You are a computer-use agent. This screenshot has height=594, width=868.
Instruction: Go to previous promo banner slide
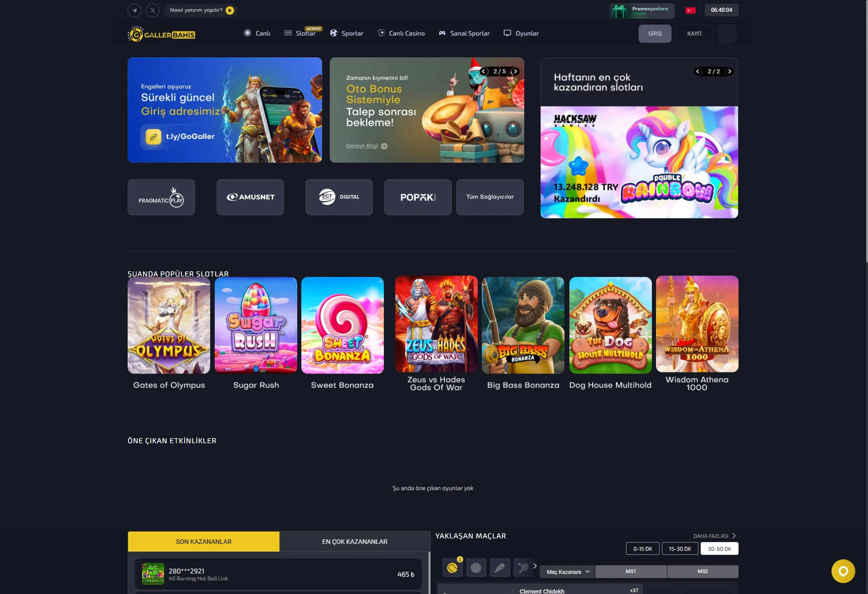click(484, 72)
